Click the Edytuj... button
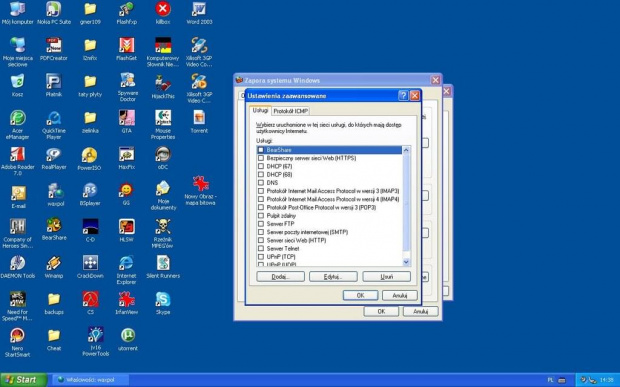This screenshot has width=620, height=387. pyautogui.click(x=333, y=277)
